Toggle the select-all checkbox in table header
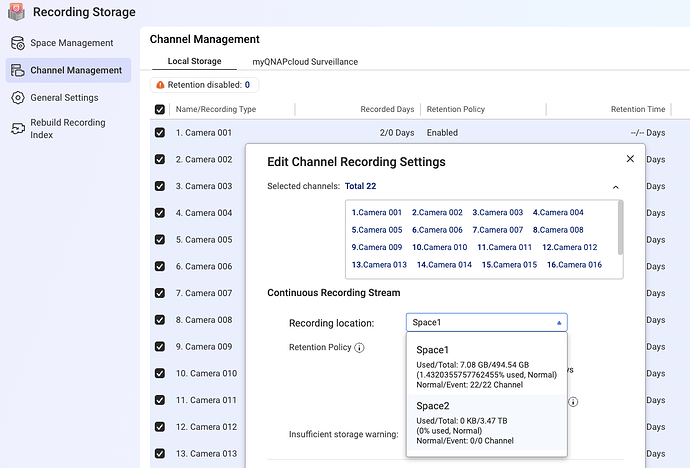Screen dimensions: 690x468 point(160,109)
